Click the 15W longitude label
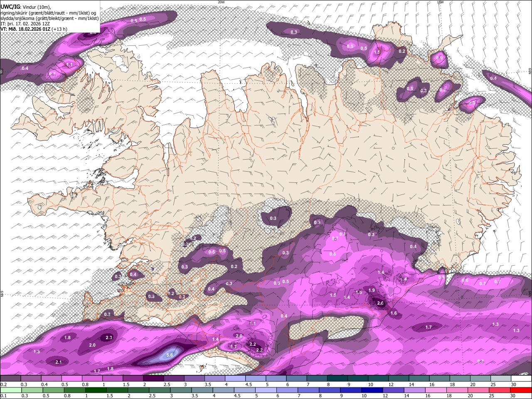The image size is (532, 399). coord(440,2)
